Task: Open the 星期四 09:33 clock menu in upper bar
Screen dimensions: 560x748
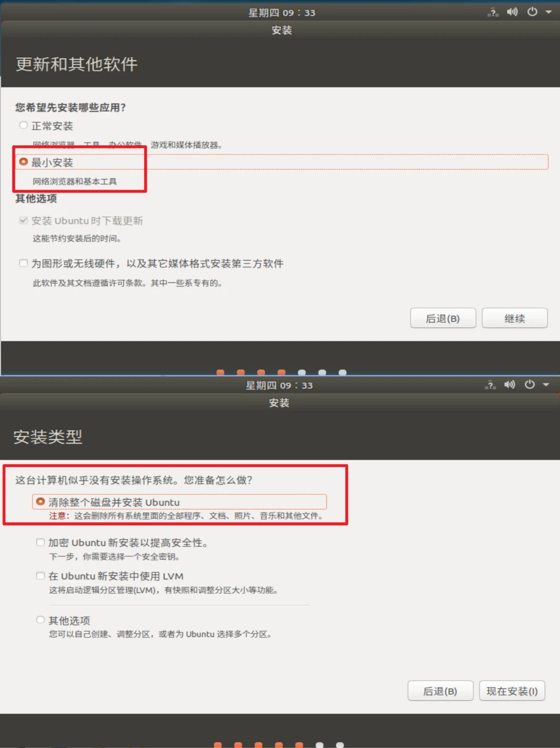Action: click(282, 13)
